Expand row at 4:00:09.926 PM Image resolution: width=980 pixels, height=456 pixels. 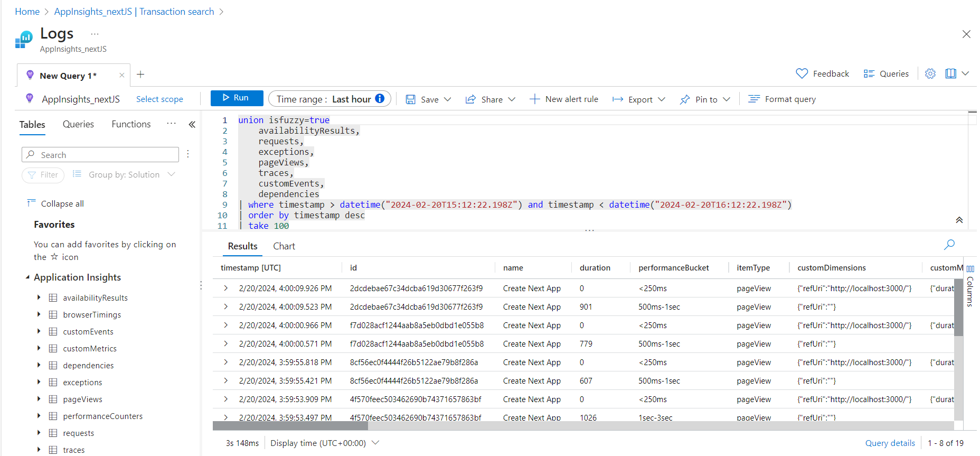pos(226,288)
